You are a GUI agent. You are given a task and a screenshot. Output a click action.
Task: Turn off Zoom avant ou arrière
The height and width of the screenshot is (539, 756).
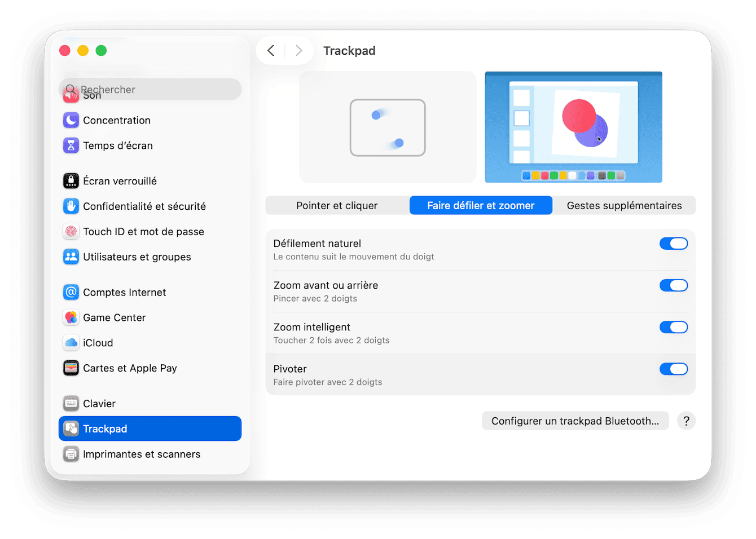(674, 285)
